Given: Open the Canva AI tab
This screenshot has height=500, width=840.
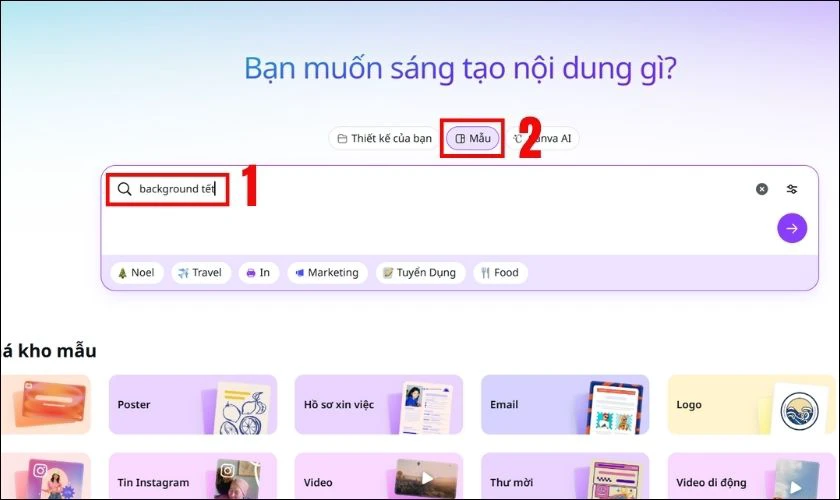Looking at the screenshot, I should click(542, 138).
